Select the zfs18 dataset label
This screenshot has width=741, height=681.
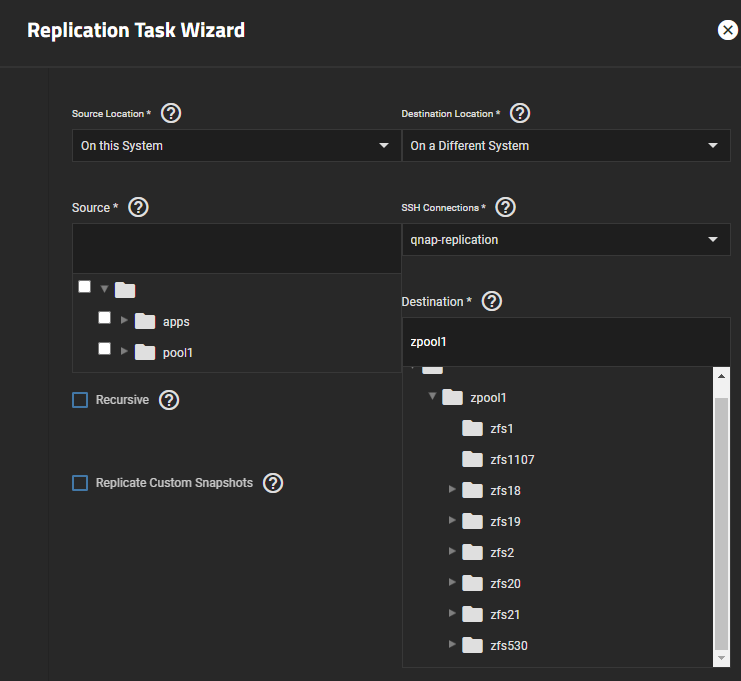click(505, 491)
